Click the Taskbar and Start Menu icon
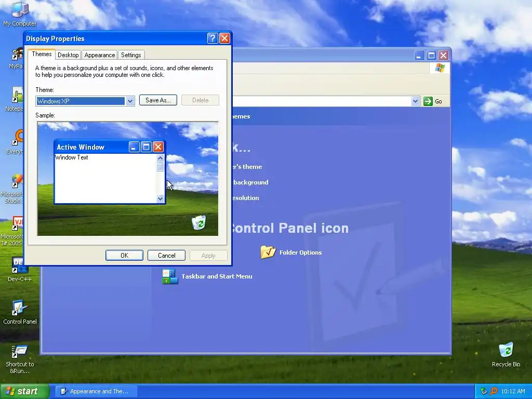Screen dimensions: 532x399 (x=170, y=276)
